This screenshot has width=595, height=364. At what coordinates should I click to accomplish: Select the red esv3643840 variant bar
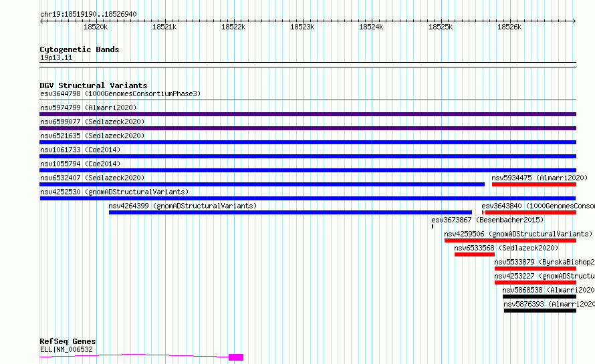pos(529,212)
